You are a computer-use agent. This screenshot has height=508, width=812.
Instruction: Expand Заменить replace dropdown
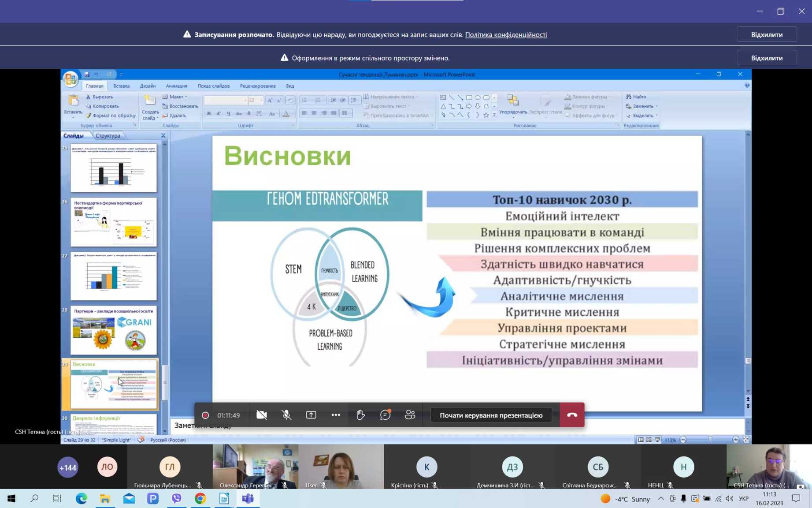point(641,106)
